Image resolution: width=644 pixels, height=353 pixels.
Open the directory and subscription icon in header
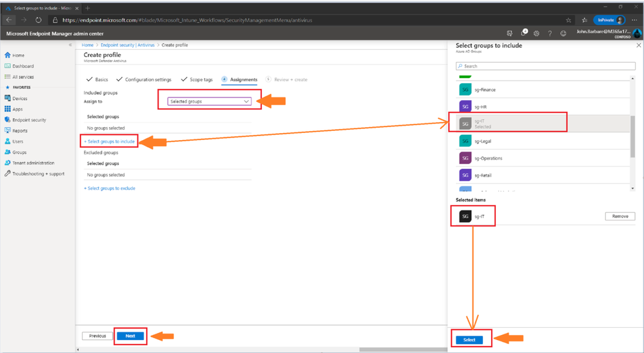510,34
